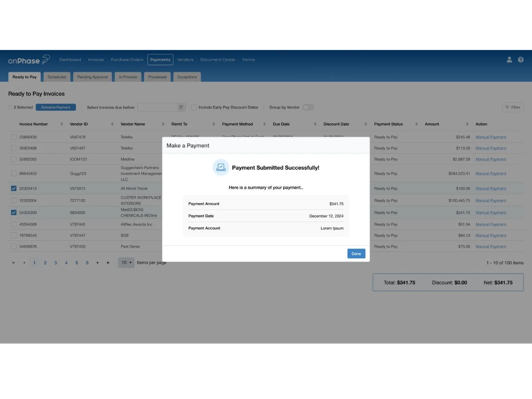The image size is (532, 399).
Task: Open Manual Payment for $75.00 invoice
Action: pyautogui.click(x=491, y=246)
